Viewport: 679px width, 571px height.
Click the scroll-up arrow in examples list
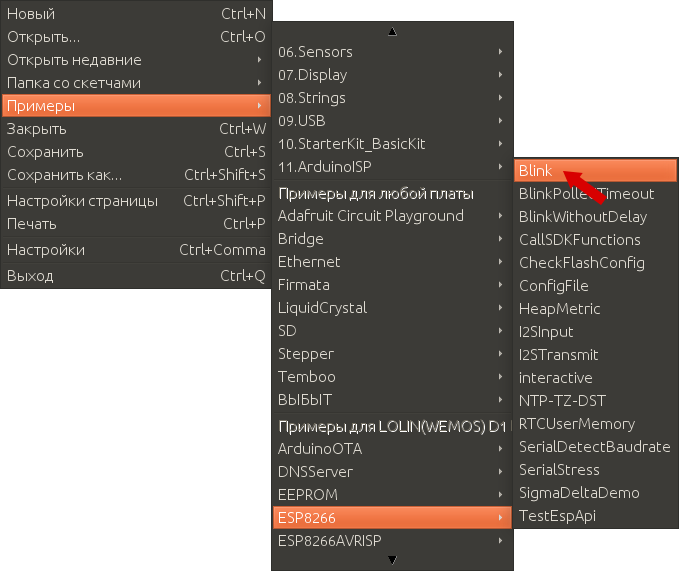pyautogui.click(x=392, y=31)
